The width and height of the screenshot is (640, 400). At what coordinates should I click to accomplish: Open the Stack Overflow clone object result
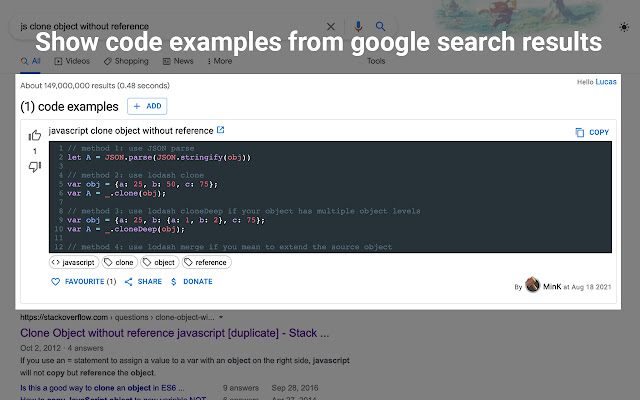click(174, 333)
